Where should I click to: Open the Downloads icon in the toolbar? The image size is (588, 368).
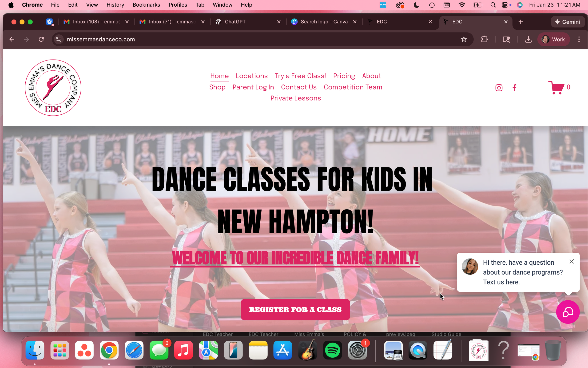528,39
